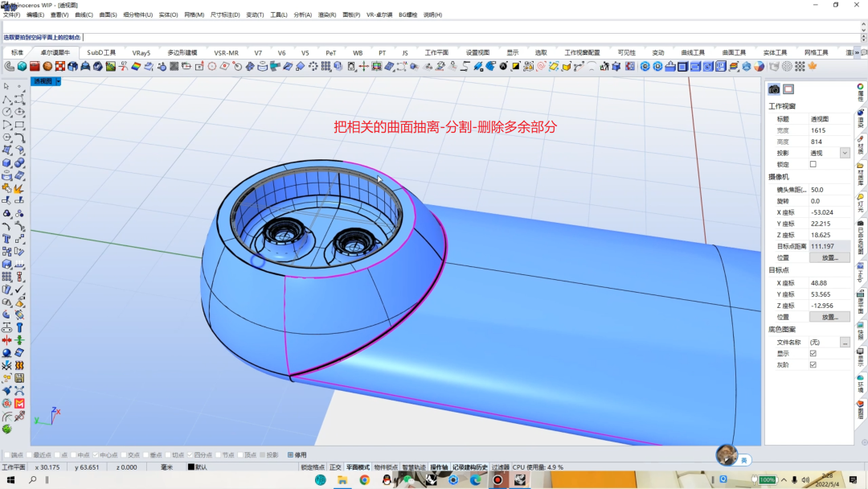The image size is (868, 489).
Task: Open File Explorer from the taskbar
Action: click(342, 480)
